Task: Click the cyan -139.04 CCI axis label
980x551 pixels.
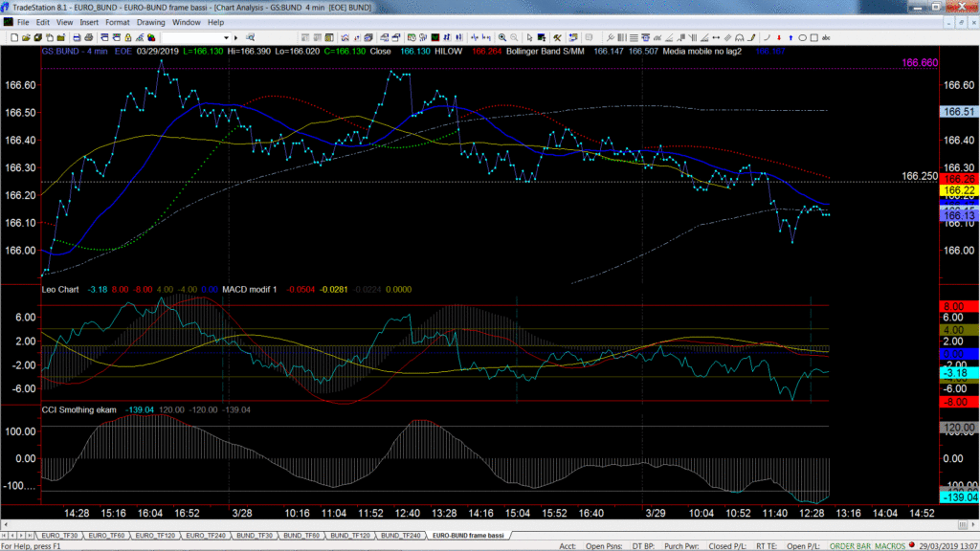Action: click(x=959, y=497)
